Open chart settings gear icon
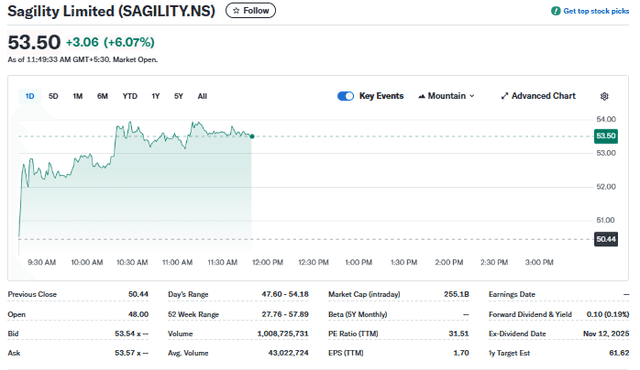The height and width of the screenshot is (370, 640). (604, 96)
